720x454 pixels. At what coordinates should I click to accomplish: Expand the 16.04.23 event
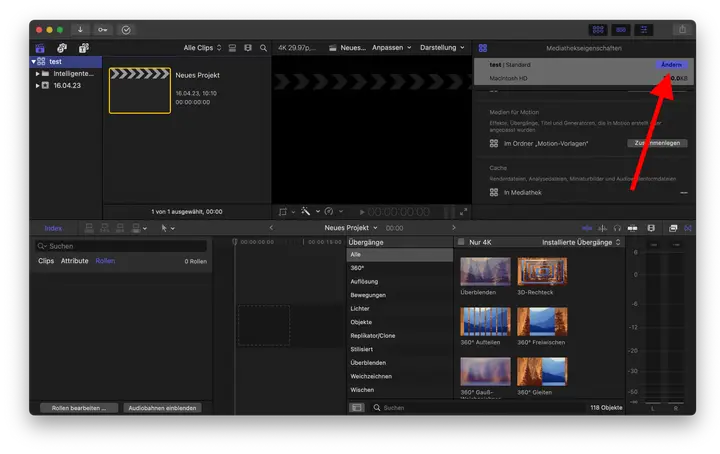click(38, 86)
